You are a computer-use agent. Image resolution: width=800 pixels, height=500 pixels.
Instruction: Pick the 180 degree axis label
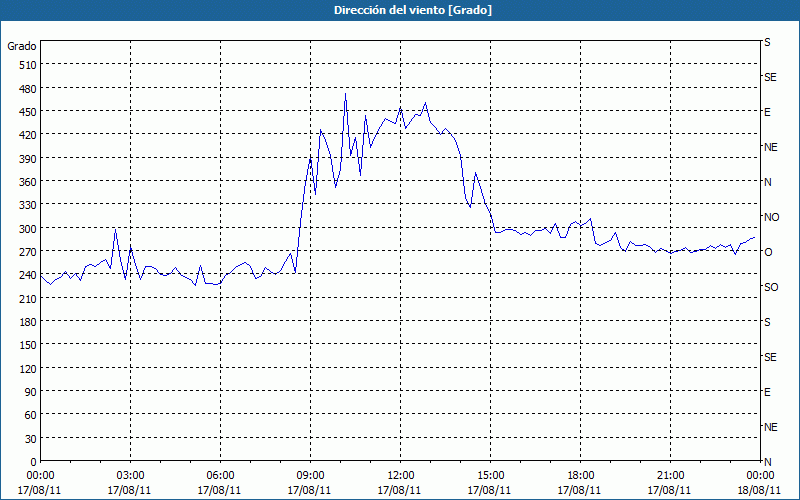tap(28, 322)
